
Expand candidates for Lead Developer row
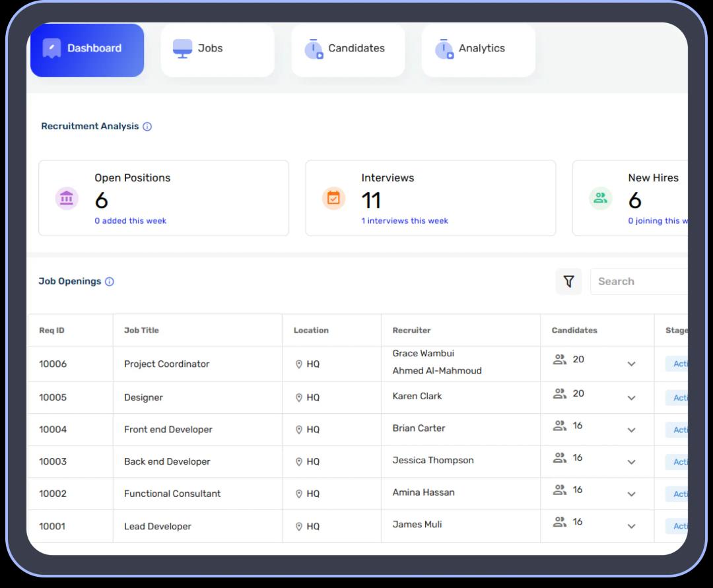click(x=631, y=527)
